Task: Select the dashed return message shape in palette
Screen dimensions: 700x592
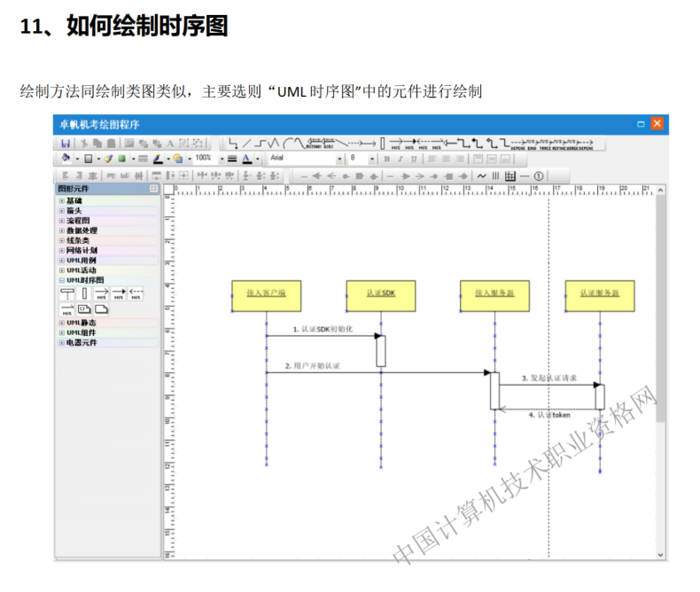Action: [136, 293]
